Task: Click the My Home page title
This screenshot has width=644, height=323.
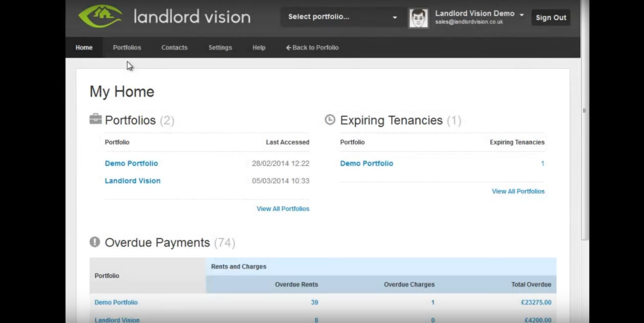Action: 122,91
